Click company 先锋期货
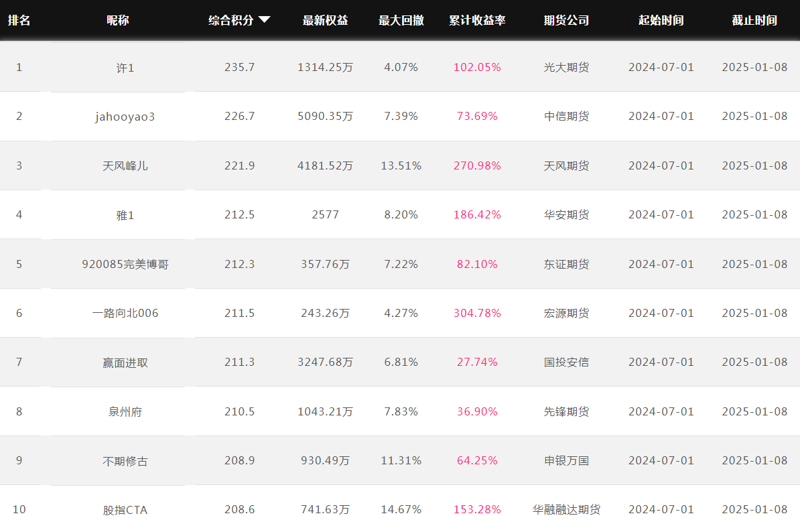 click(x=566, y=411)
